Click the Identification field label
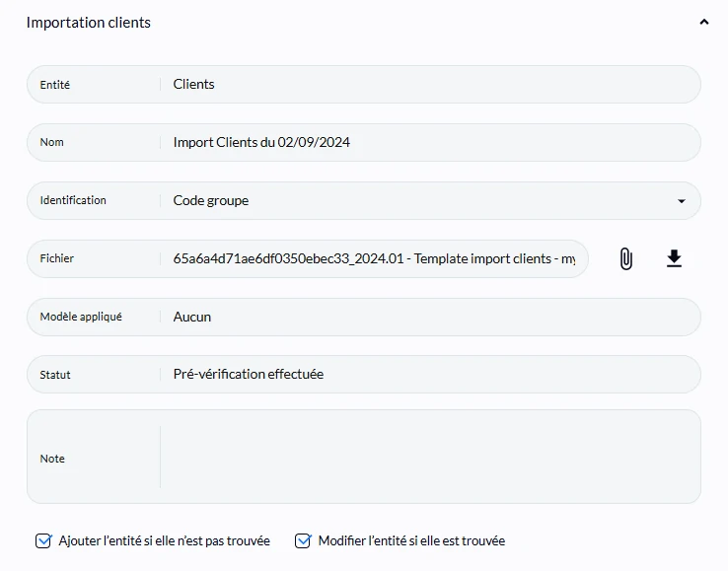This screenshot has height=571, width=728. [x=73, y=200]
